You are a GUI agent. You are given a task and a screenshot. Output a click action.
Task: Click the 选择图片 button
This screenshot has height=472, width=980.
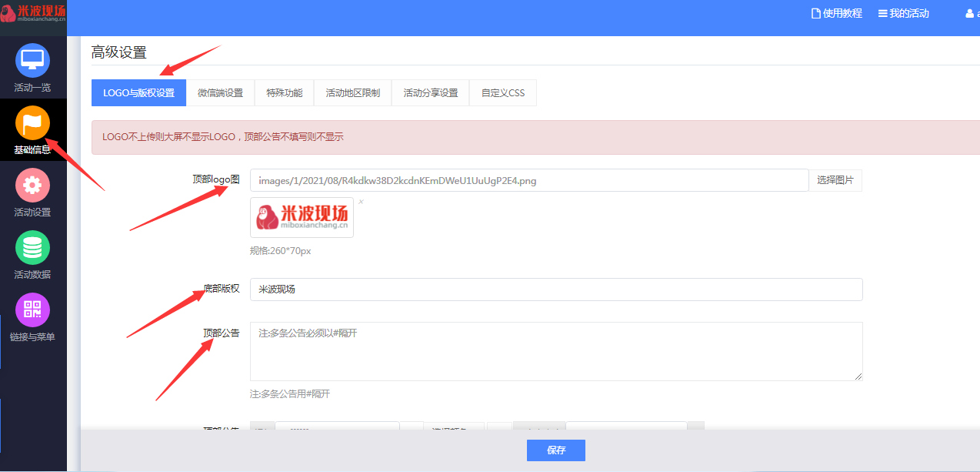835,180
